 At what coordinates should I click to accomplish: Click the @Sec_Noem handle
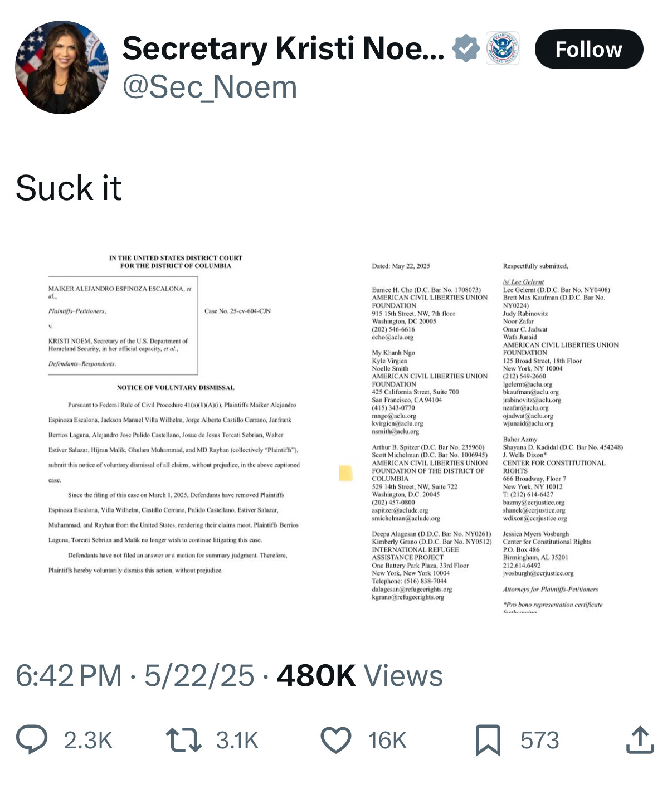point(210,87)
